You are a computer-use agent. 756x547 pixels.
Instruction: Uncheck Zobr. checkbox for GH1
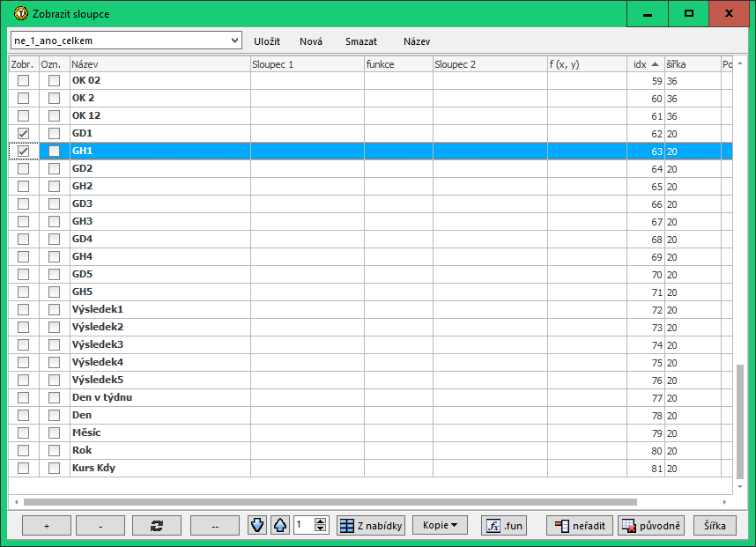point(23,151)
